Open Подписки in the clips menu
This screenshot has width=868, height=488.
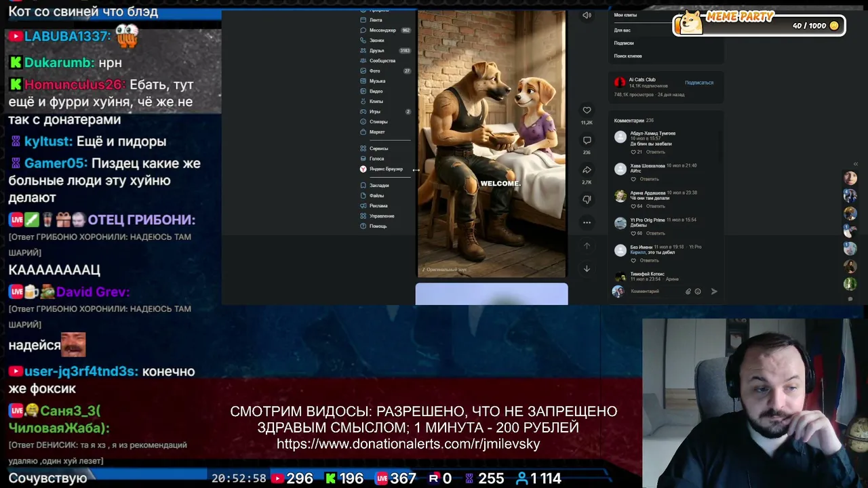[624, 43]
